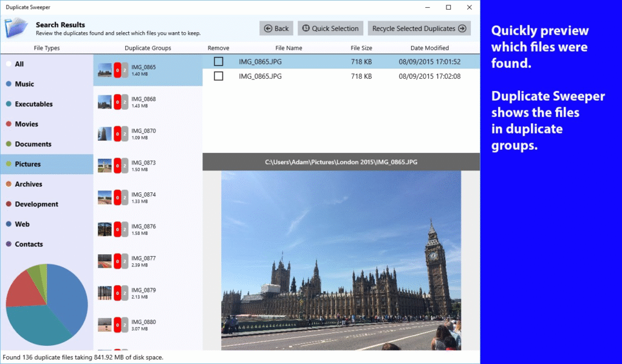
Task: Click the Development category bullet icon
Action: click(9, 204)
